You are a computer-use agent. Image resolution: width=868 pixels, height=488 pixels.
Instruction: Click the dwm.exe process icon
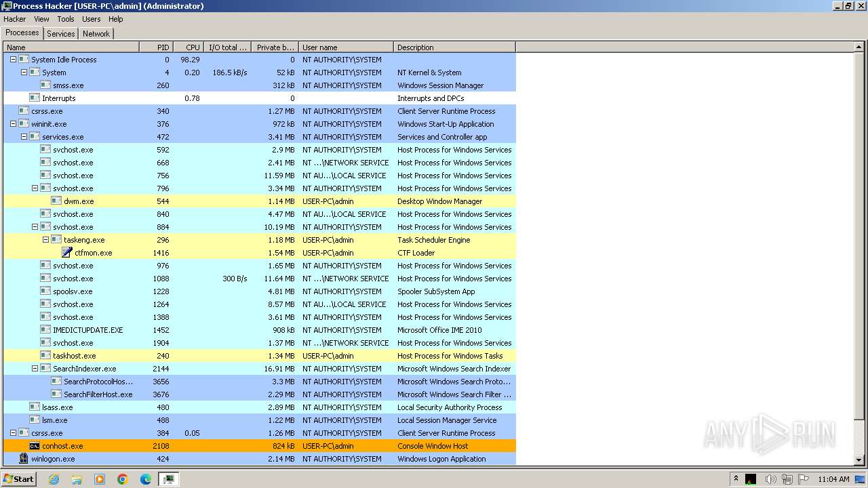(56, 201)
